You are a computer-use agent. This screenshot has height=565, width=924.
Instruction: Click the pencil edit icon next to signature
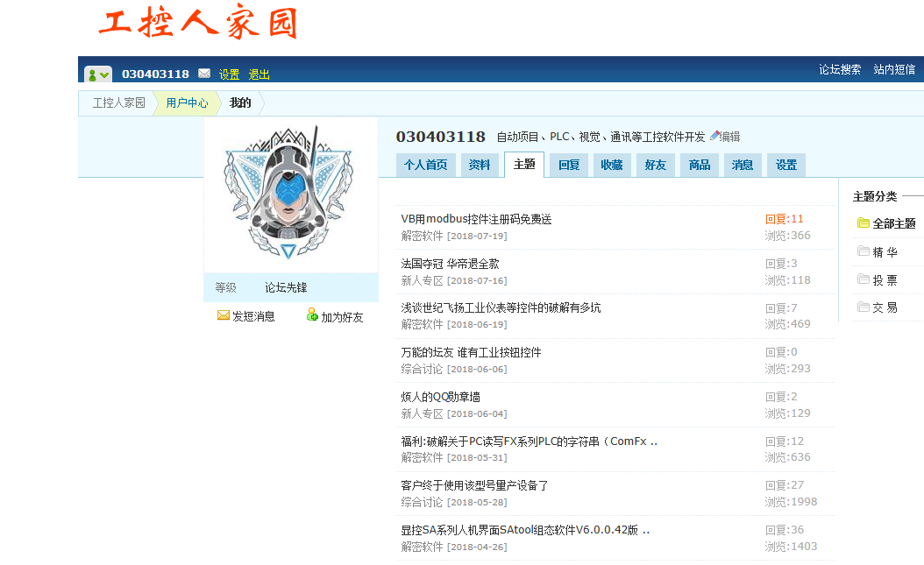coord(714,136)
